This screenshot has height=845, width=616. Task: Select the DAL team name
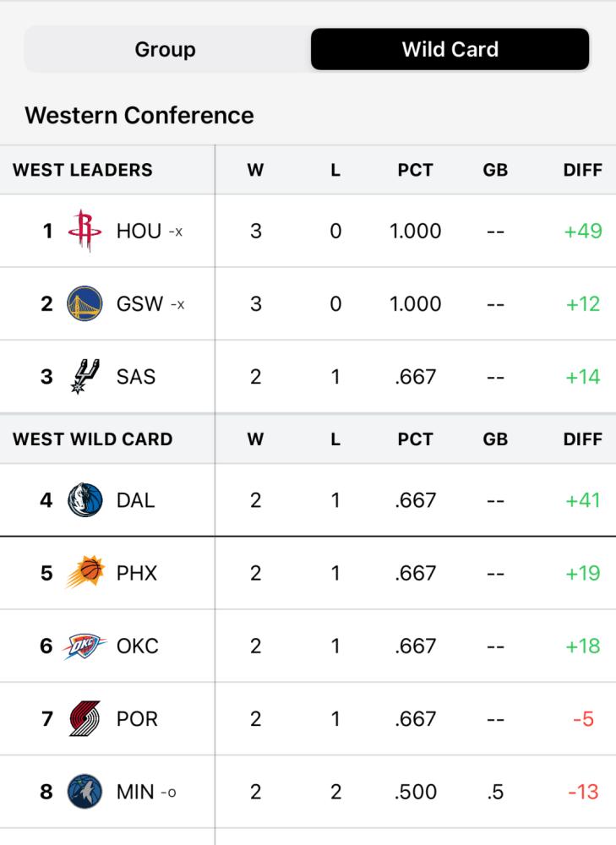coord(136,500)
